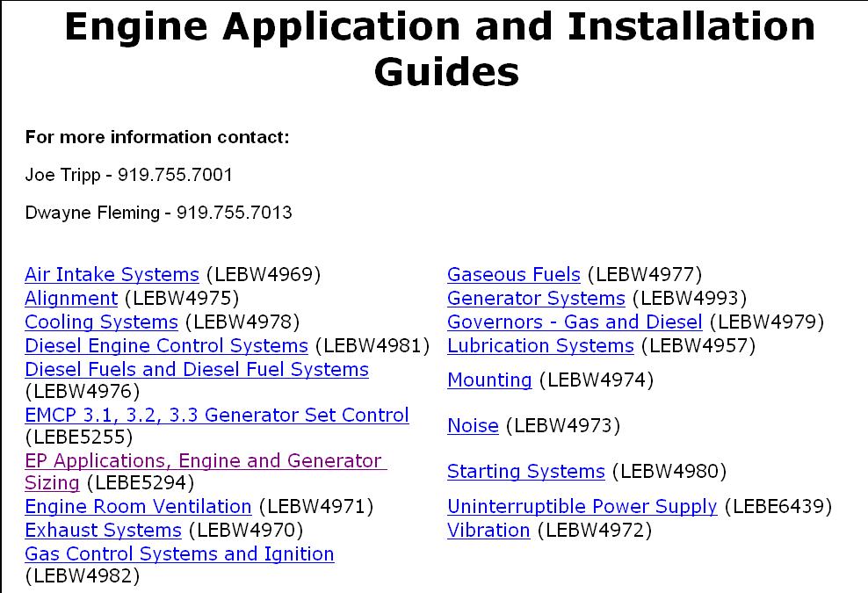Click document code (LEBW4976)
Viewport: 868px width, 593px height.
click(83, 392)
